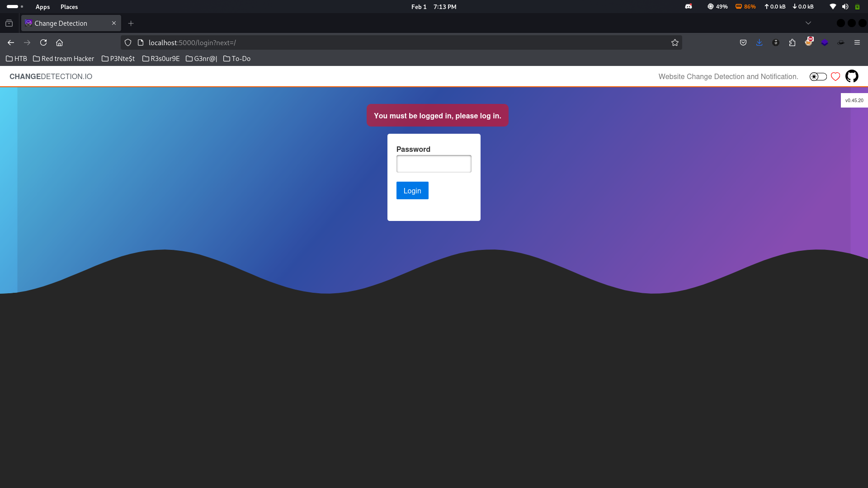Viewport: 868px width, 488px height.
Task: Open the G3nr@| bookmarks folder
Action: click(x=202, y=59)
